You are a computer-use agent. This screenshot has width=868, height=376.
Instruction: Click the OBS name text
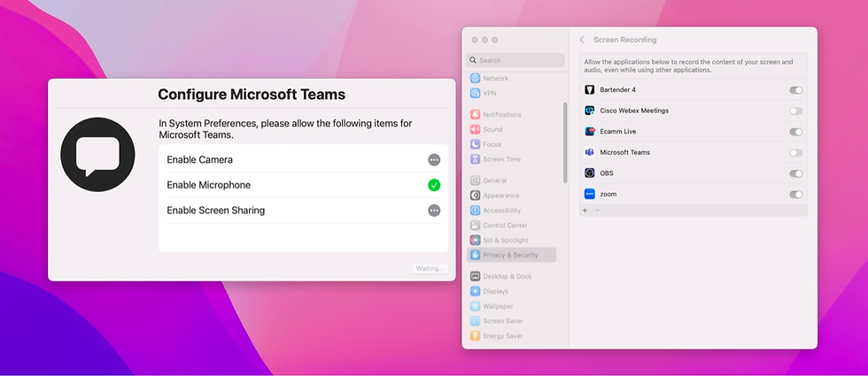click(606, 173)
